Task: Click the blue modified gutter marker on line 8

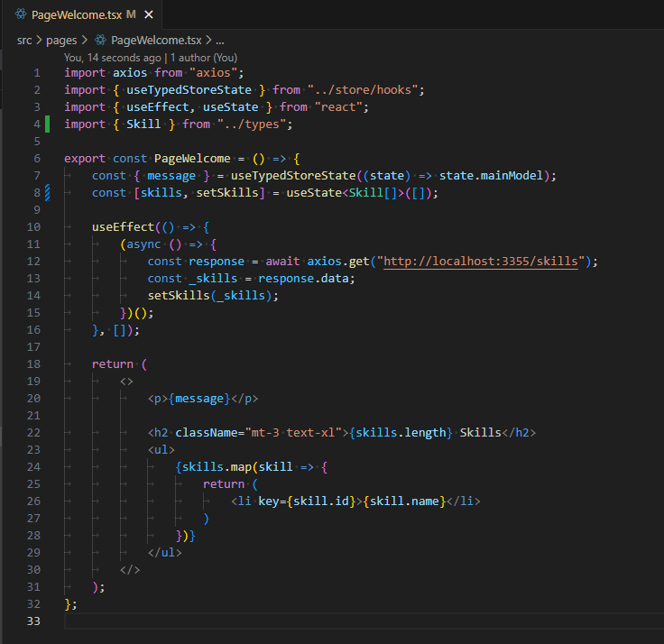Action: 47,192
